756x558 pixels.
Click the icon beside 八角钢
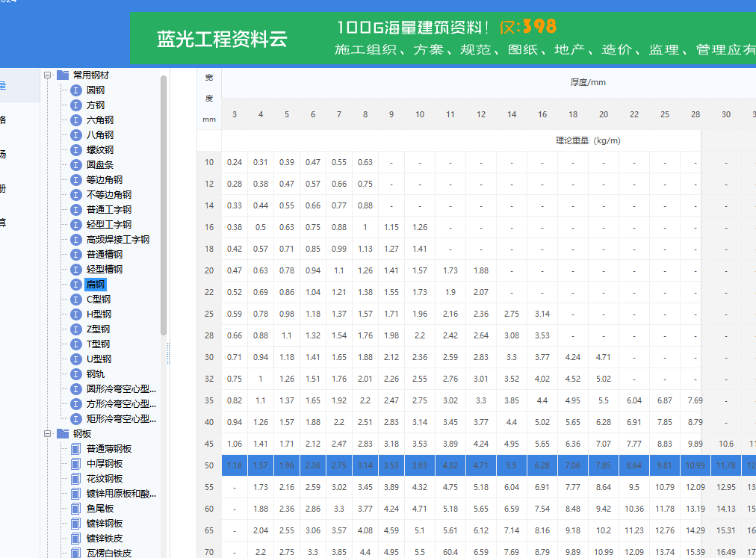(x=75, y=135)
